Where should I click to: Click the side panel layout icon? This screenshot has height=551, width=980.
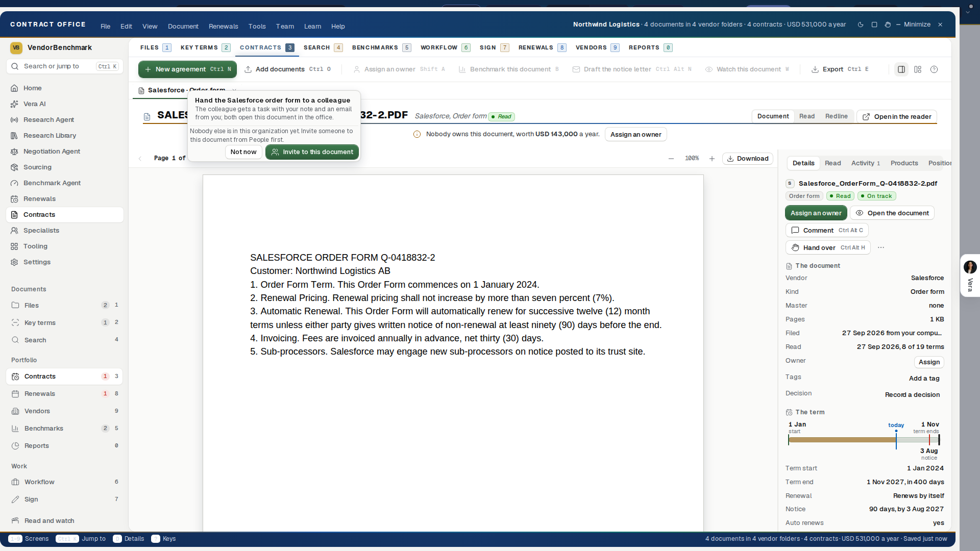tap(901, 69)
